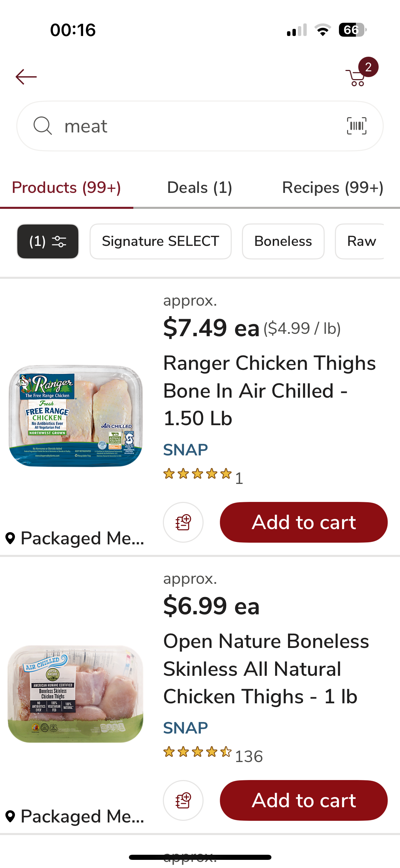Tap Ranger chicken aisle location pin
Viewport: 400px width, 868px height.
[11, 538]
